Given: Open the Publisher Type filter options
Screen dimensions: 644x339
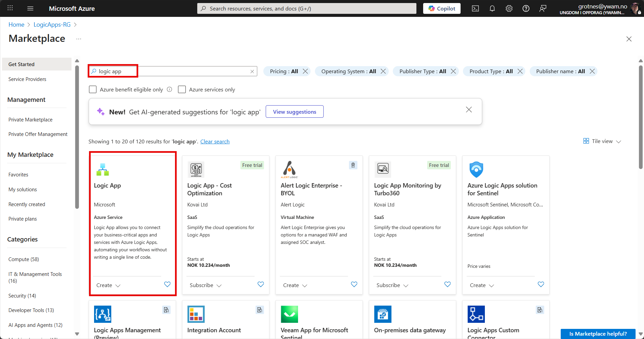Looking at the screenshot, I should (x=423, y=71).
